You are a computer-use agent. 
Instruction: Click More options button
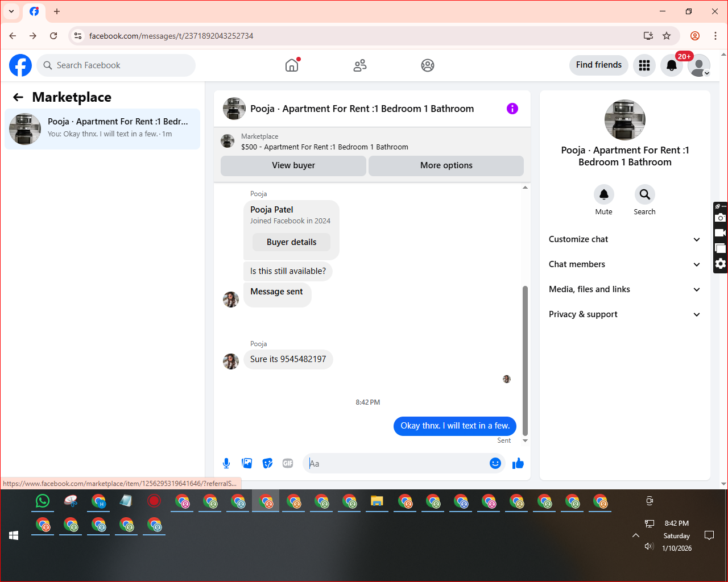click(446, 165)
